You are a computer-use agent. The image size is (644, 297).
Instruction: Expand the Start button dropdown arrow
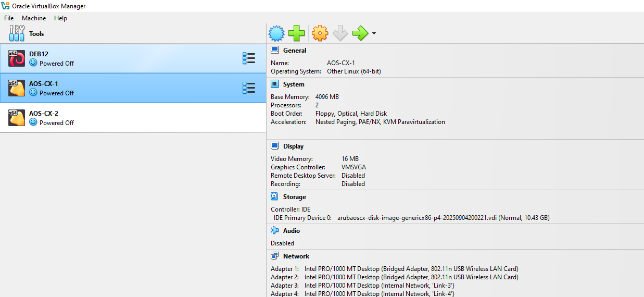tap(374, 34)
